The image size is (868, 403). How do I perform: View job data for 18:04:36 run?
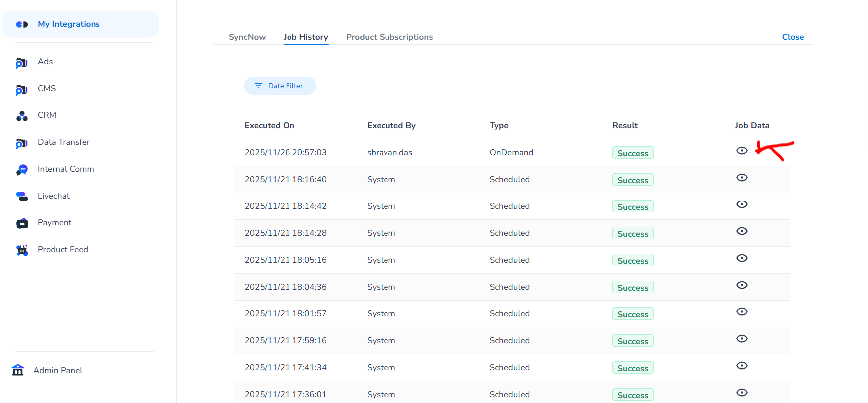pyautogui.click(x=742, y=285)
